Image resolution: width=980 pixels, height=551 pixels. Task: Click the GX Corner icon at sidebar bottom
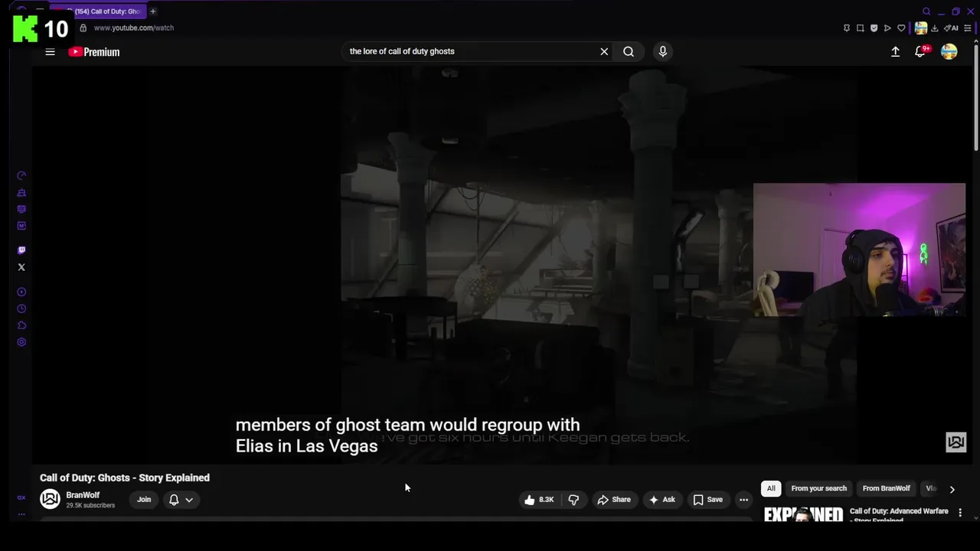click(21, 497)
